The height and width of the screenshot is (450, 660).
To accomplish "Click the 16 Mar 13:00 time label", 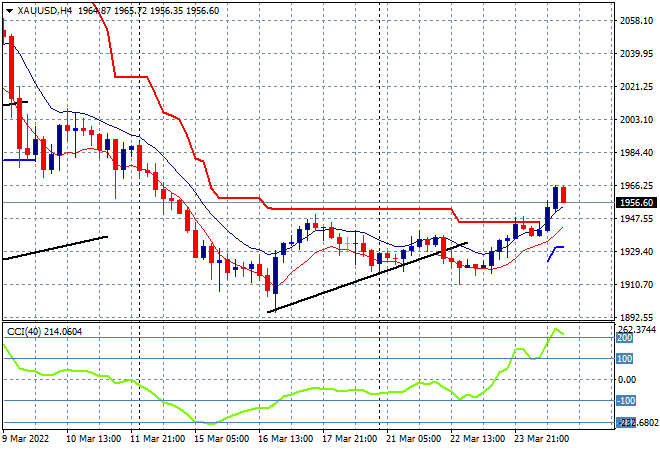I will point(285,439).
